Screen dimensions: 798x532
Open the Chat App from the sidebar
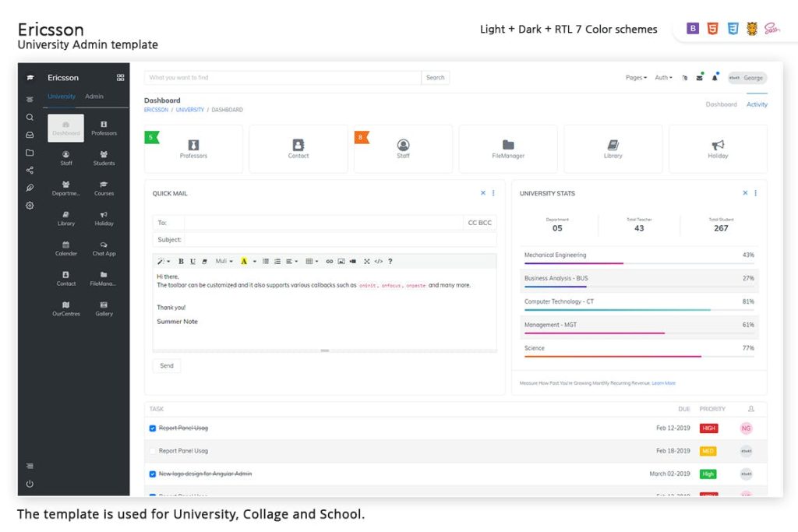coord(104,250)
